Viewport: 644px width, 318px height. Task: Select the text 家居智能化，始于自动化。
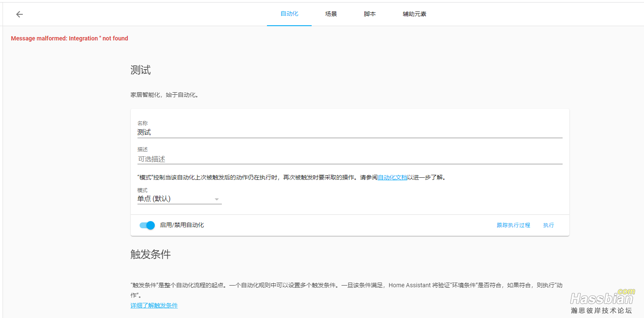coord(164,95)
